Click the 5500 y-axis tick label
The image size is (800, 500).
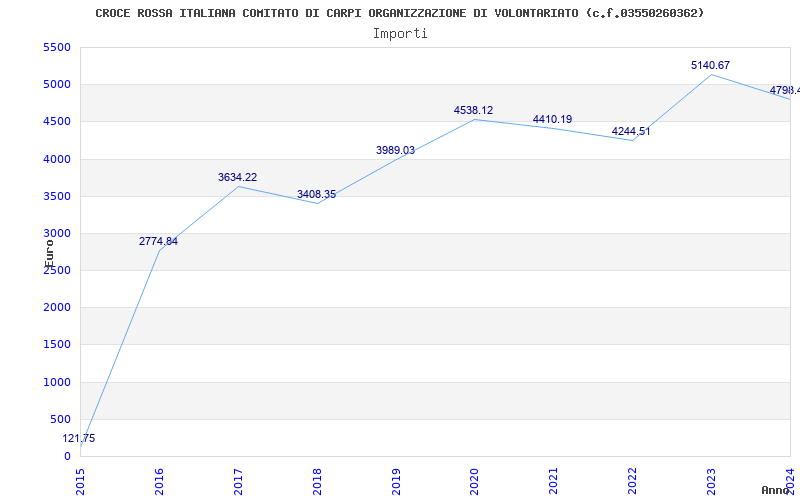click(x=57, y=47)
